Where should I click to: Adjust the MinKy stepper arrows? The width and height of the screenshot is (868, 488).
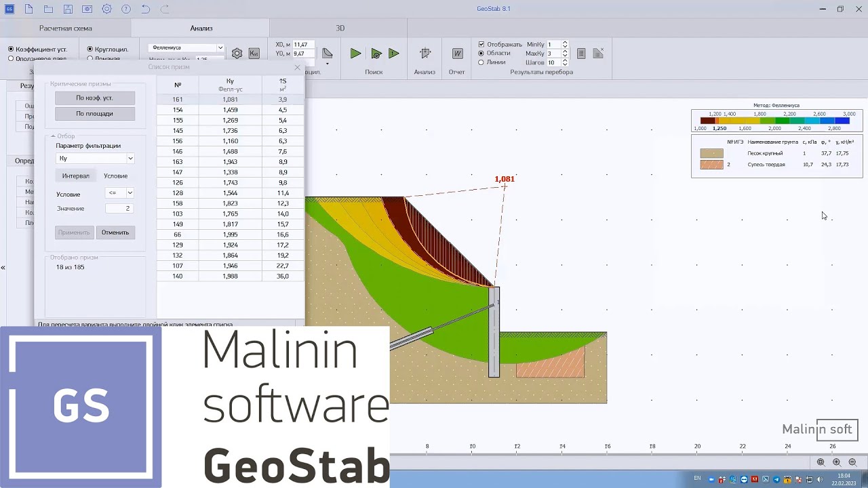click(x=565, y=45)
